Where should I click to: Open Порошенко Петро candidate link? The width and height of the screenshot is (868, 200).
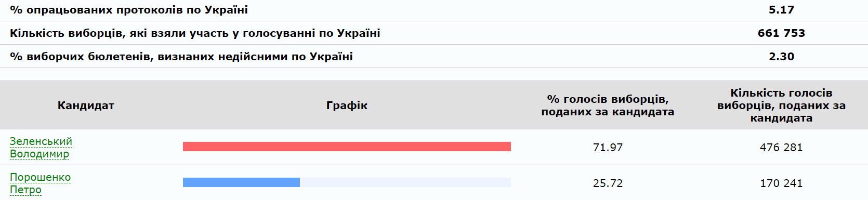tap(40, 183)
